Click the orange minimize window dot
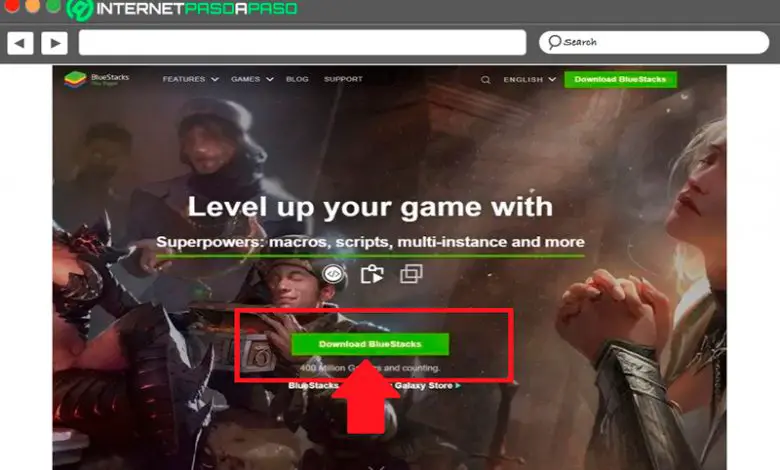Viewport: 780px width, 470px height. [x=32, y=5]
